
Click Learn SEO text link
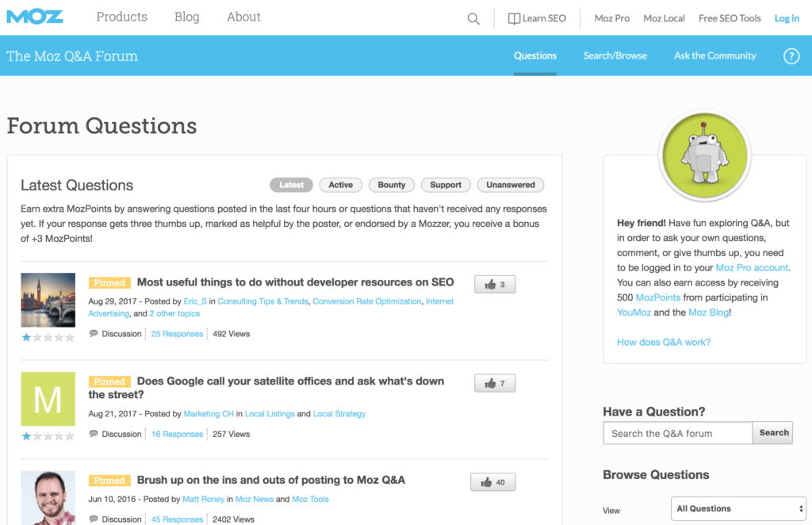[x=544, y=19]
